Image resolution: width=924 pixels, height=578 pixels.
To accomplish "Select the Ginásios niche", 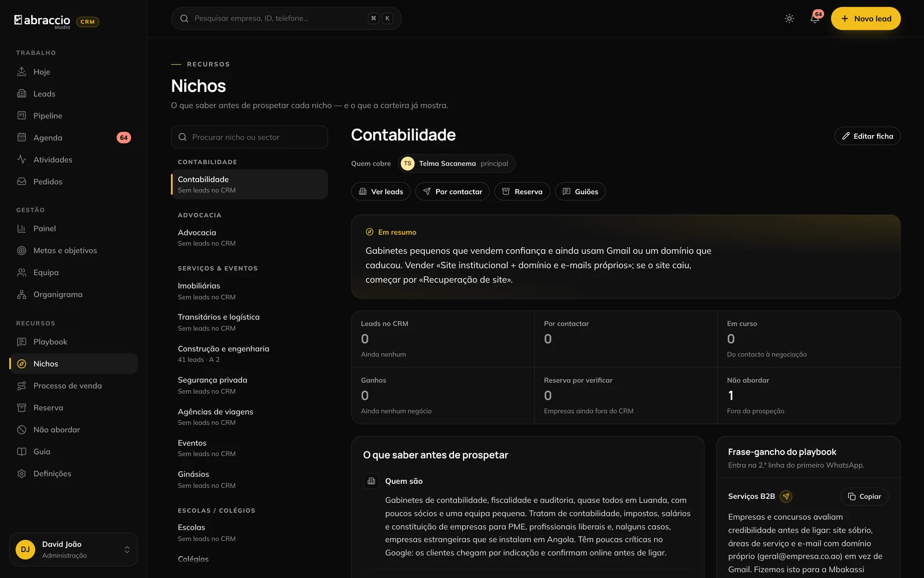I will pos(249,479).
